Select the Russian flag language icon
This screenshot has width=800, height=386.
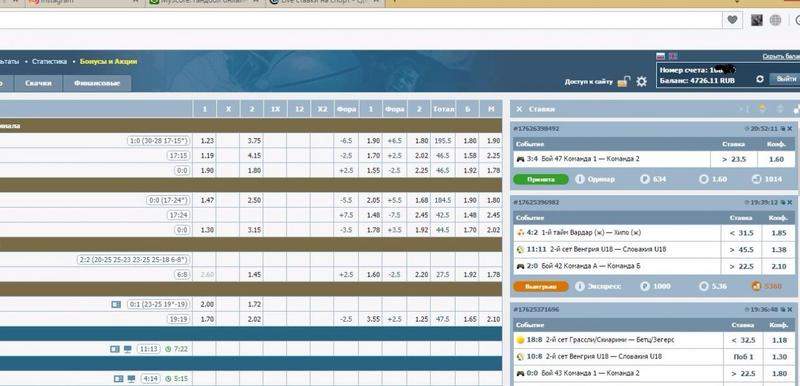661,56
